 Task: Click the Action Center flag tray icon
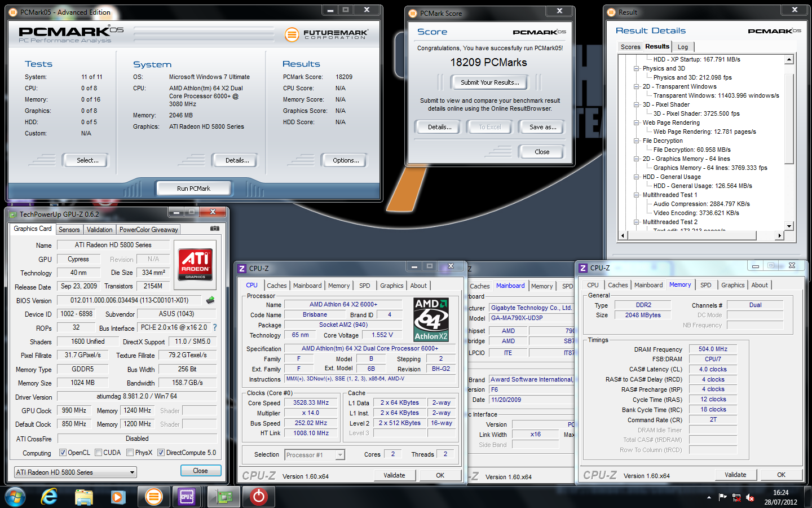point(722,497)
